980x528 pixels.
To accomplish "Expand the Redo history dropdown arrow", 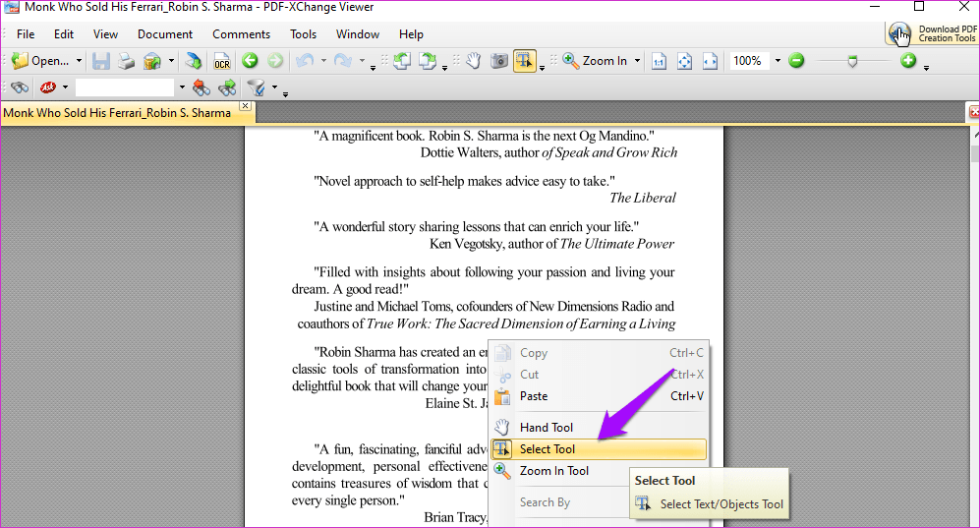I will click(x=362, y=61).
